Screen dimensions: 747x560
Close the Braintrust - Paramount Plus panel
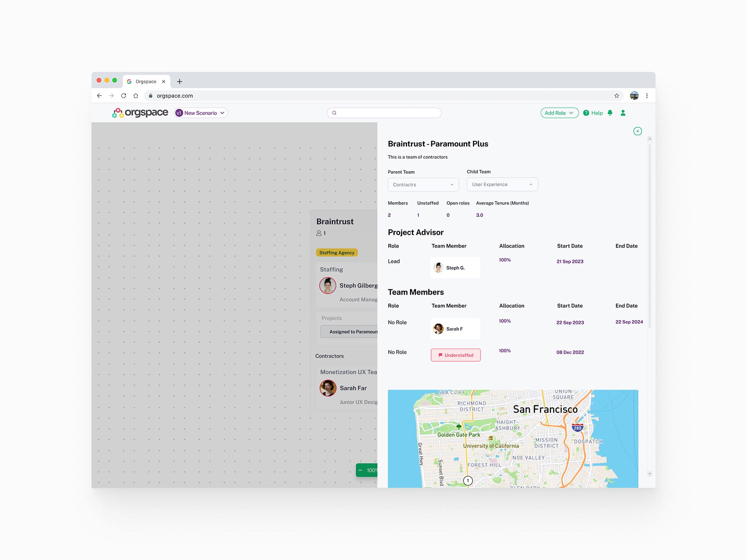coord(637,131)
